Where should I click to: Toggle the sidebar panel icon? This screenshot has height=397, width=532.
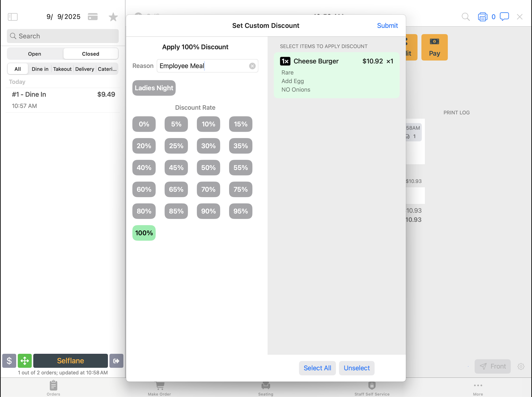click(x=13, y=17)
